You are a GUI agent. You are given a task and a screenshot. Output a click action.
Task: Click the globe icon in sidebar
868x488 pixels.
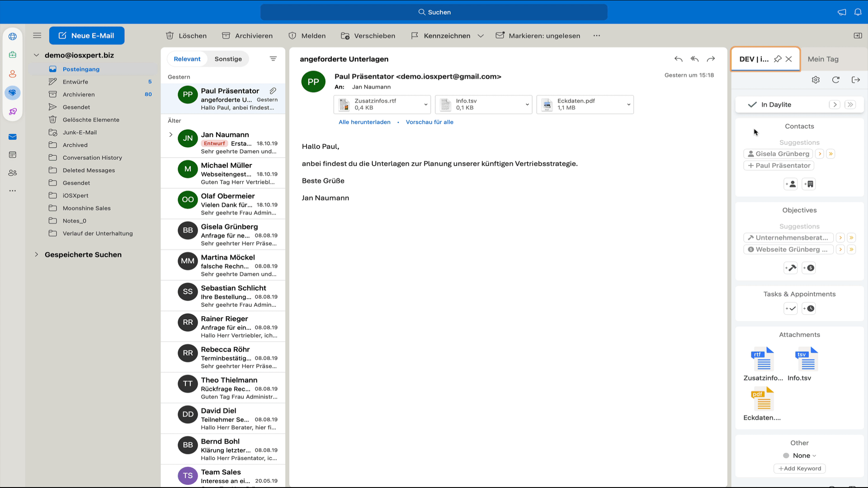(13, 37)
